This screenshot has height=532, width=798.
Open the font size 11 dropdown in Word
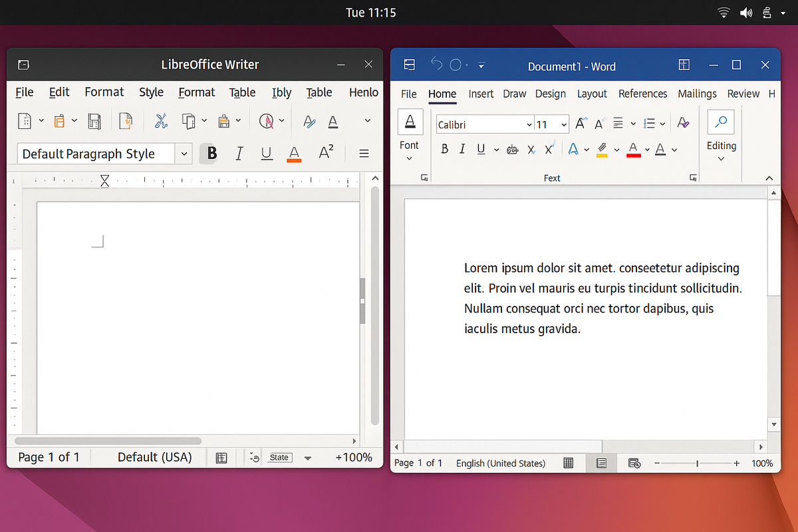click(x=564, y=124)
